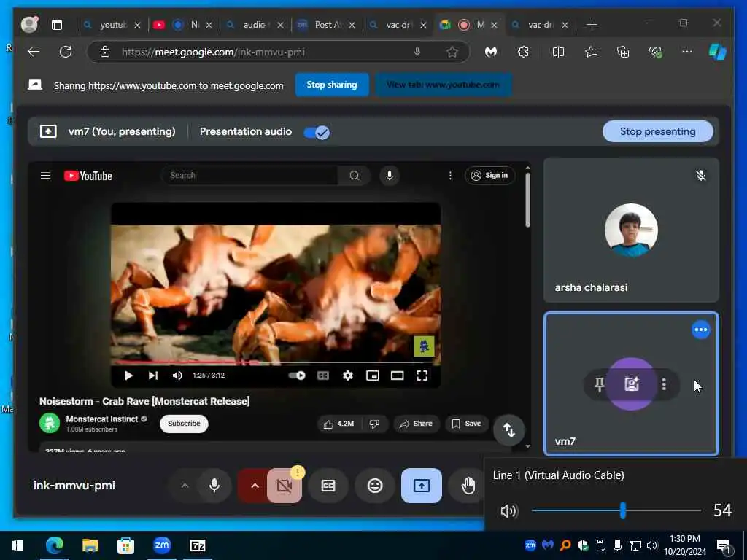Click the YouTube search magnifier button

click(354, 175)
